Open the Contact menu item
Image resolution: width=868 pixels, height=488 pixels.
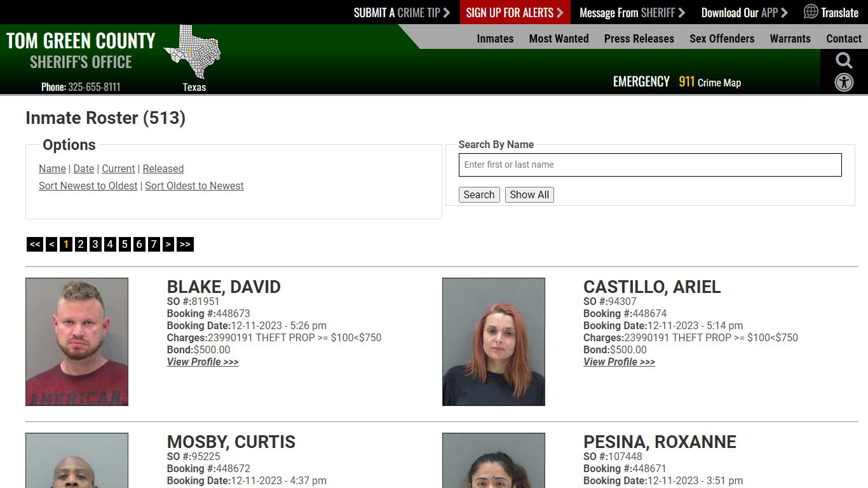(x=844, y=39)
